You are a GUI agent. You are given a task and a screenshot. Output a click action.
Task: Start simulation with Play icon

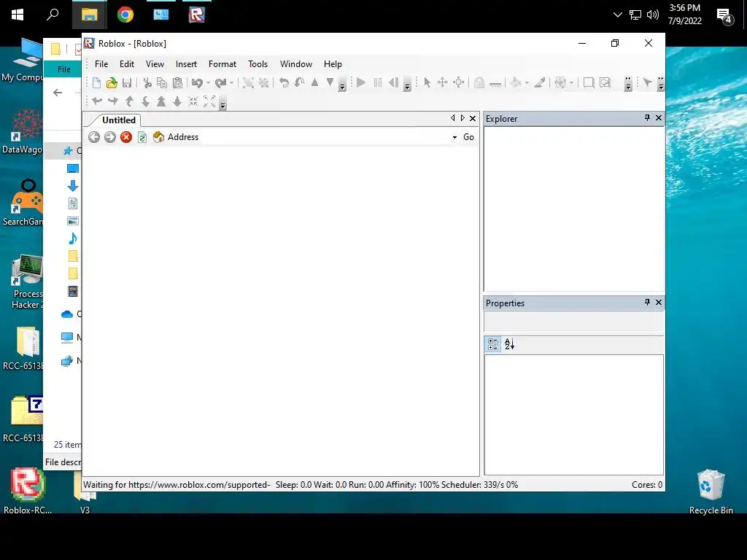361,83
